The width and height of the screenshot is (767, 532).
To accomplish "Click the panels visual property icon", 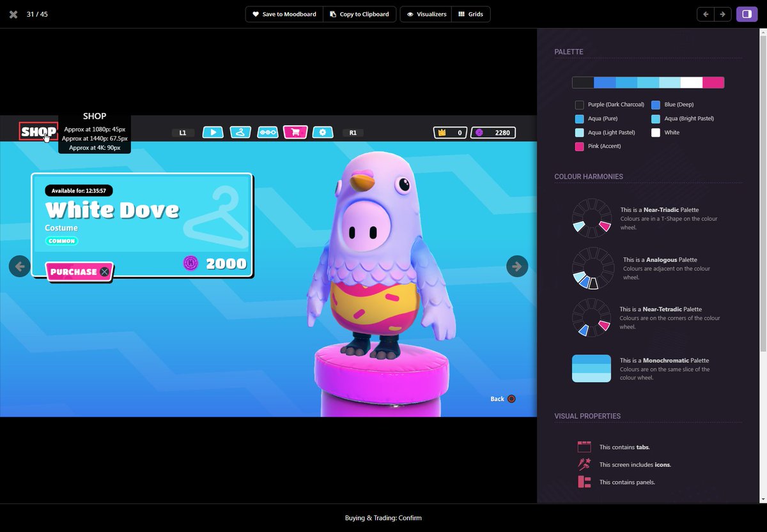I will [584, 482].
